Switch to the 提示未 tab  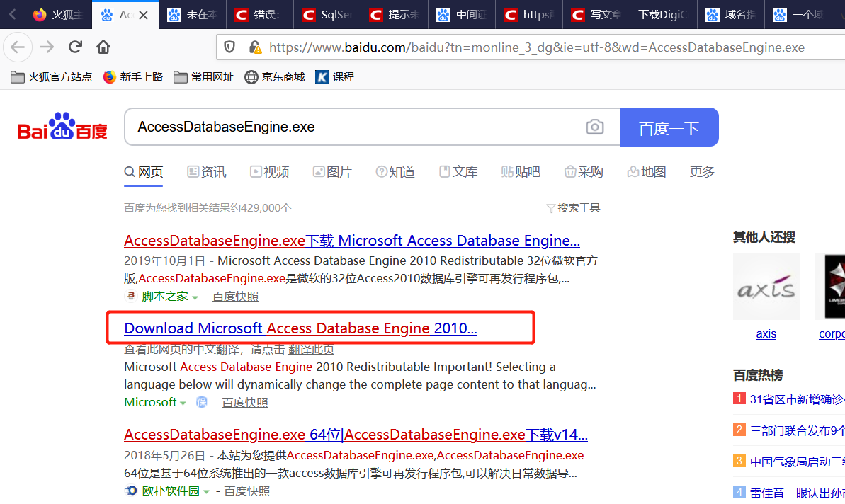tap(395, 15)
